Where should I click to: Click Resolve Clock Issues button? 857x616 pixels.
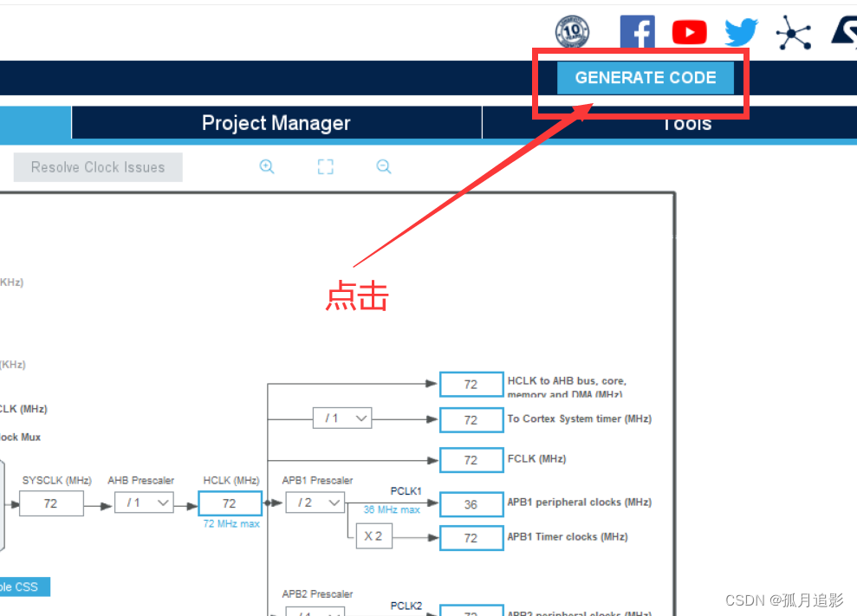[98, 167]
